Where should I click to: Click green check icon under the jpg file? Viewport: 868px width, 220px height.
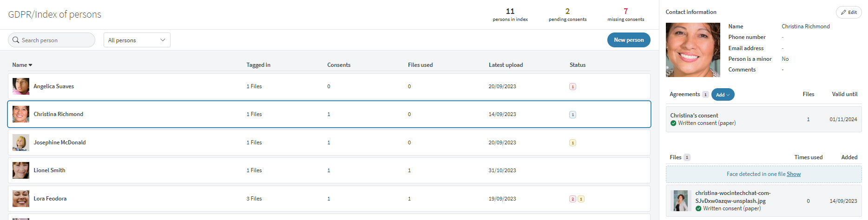point(698,209)
